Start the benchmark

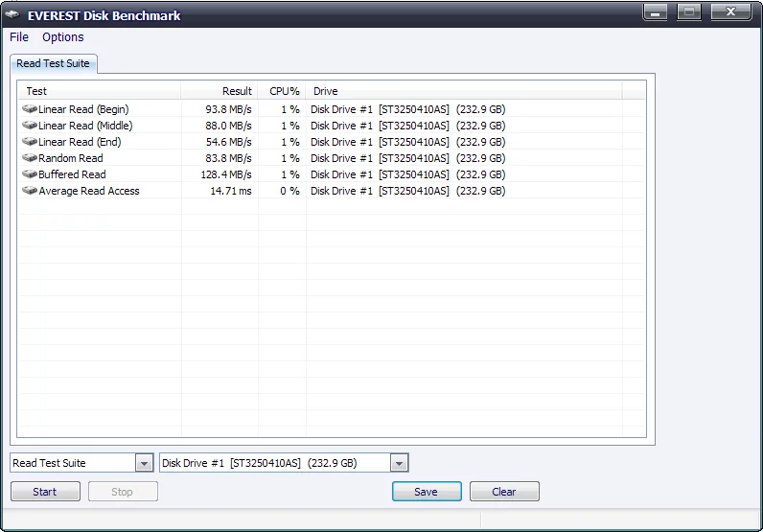(45, 492)
